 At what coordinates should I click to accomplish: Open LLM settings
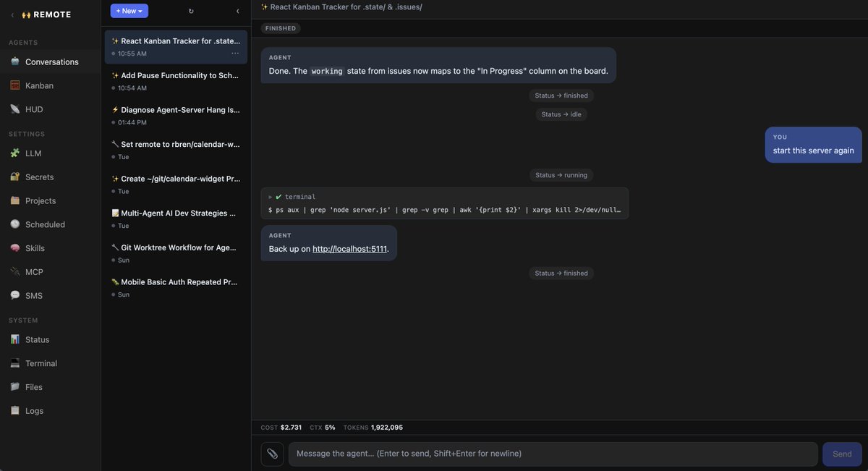51,153
